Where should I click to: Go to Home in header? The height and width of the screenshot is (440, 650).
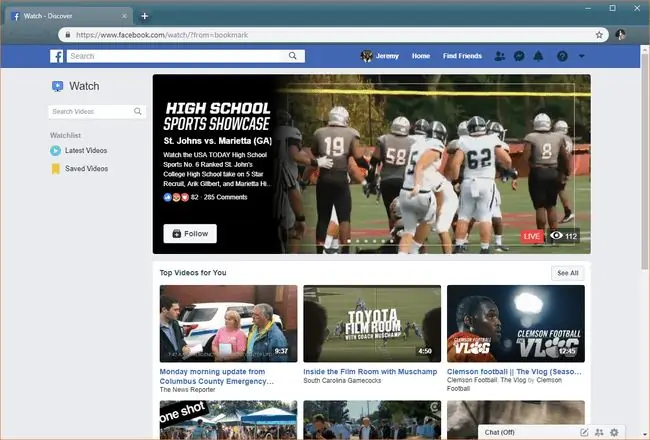point(421,56)
